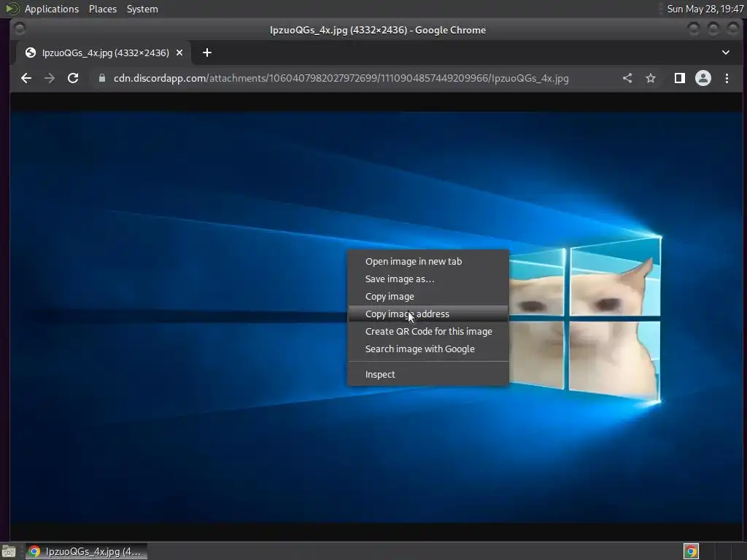The height and width of the screenshot is (560, 747).
Task: Close the IpzuoQGs_4x.jpg tab
Action: pyautogui.click(x=179, y=52)
